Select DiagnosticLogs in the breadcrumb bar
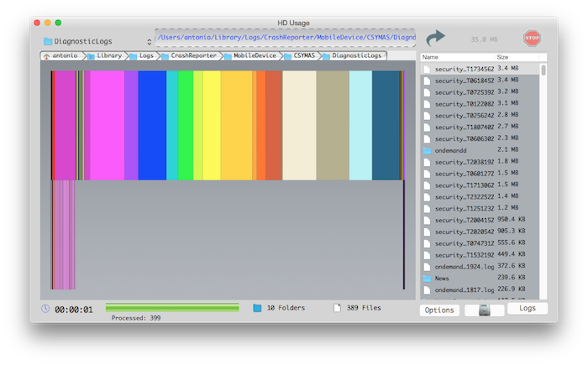 353,56
